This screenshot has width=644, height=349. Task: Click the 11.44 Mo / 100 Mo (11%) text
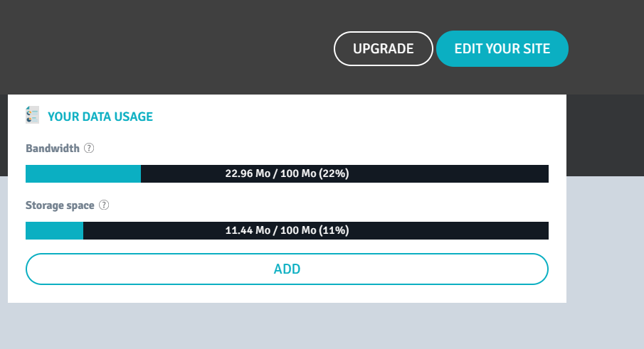pyautogui.click(x=287, y=230)
